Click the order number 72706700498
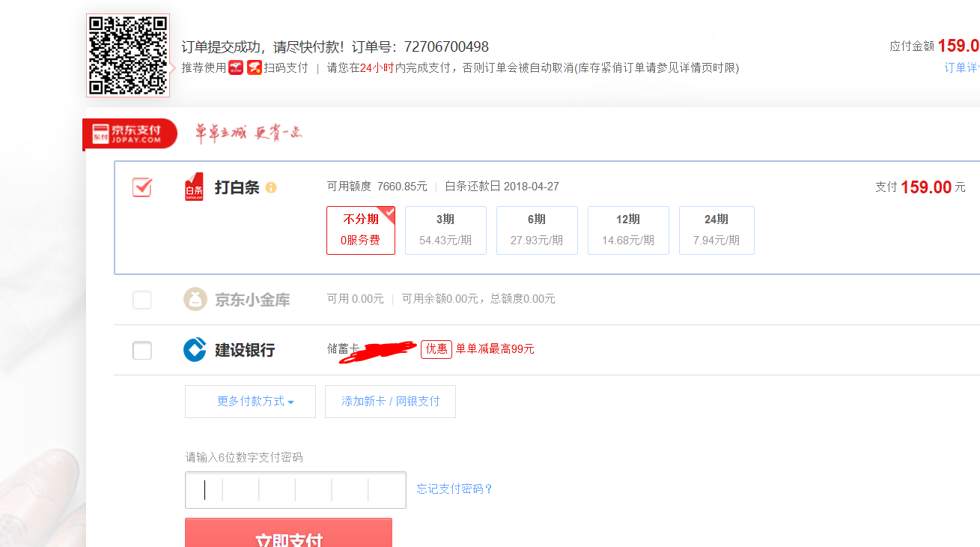This screenshot has width=980, height=547. click(x=446, y=46)
